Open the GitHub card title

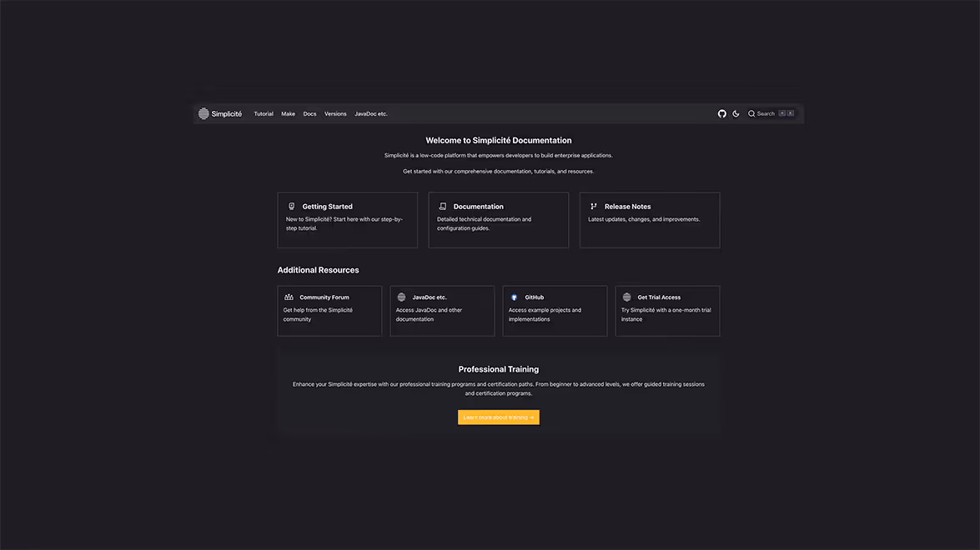tap(535, 297)
